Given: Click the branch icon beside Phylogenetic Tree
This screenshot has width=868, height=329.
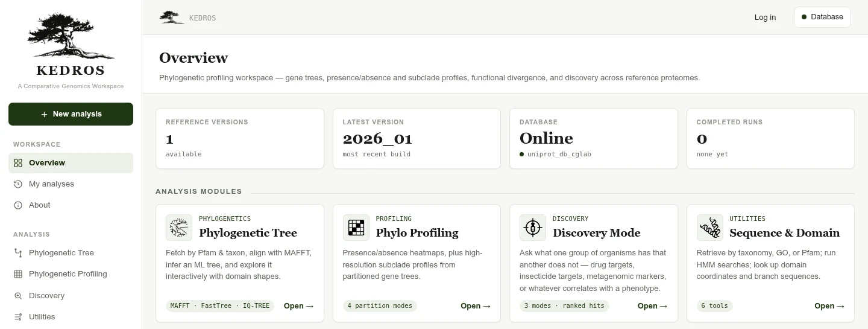Looking at the screenshot, I should 18,253.
